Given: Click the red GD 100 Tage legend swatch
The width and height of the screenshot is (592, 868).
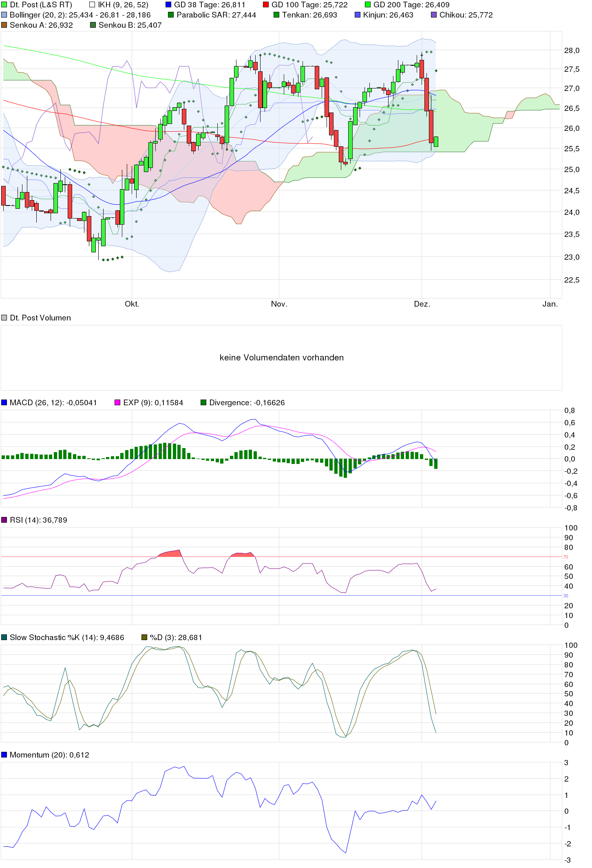Looking at the screenshot, I should coord(266,5).
